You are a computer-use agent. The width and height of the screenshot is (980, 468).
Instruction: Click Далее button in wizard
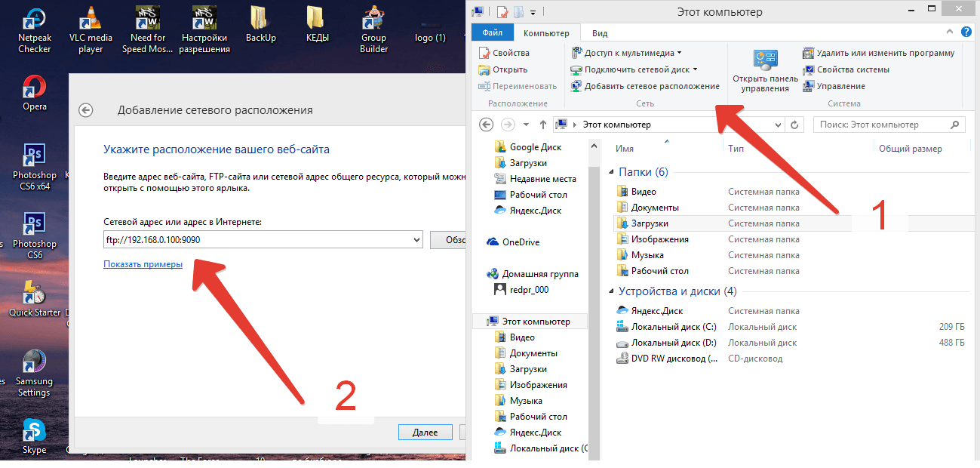click(425, 433)
